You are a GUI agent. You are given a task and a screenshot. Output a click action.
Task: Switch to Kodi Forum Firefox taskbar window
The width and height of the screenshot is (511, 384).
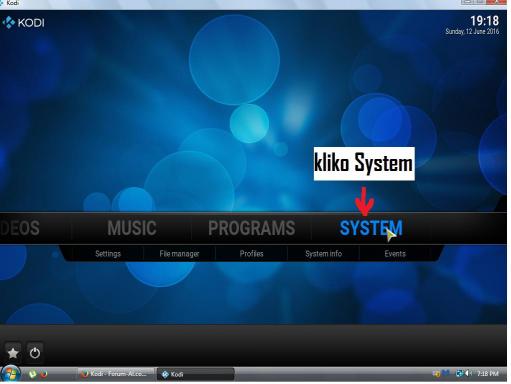(116, 374)
